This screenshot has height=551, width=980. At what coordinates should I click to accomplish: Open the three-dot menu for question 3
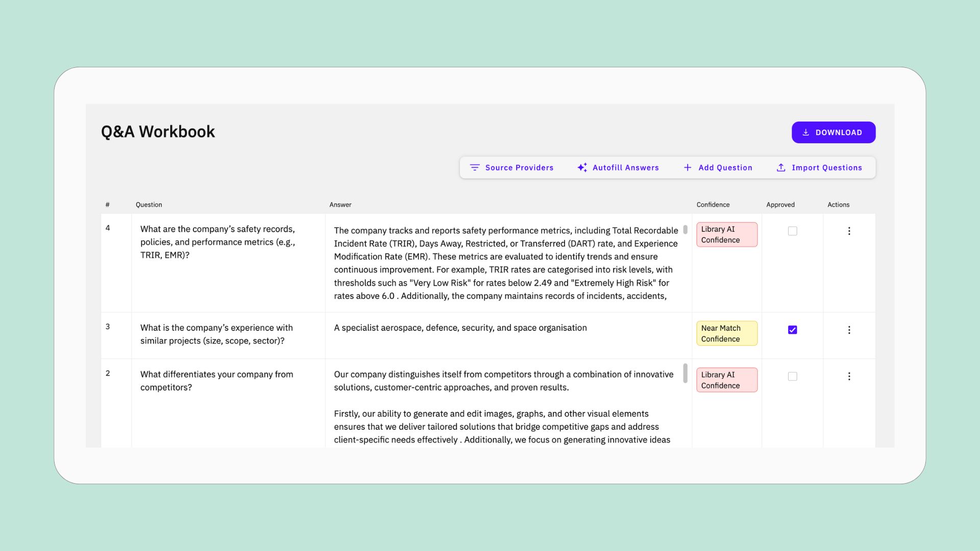[849, 330]
